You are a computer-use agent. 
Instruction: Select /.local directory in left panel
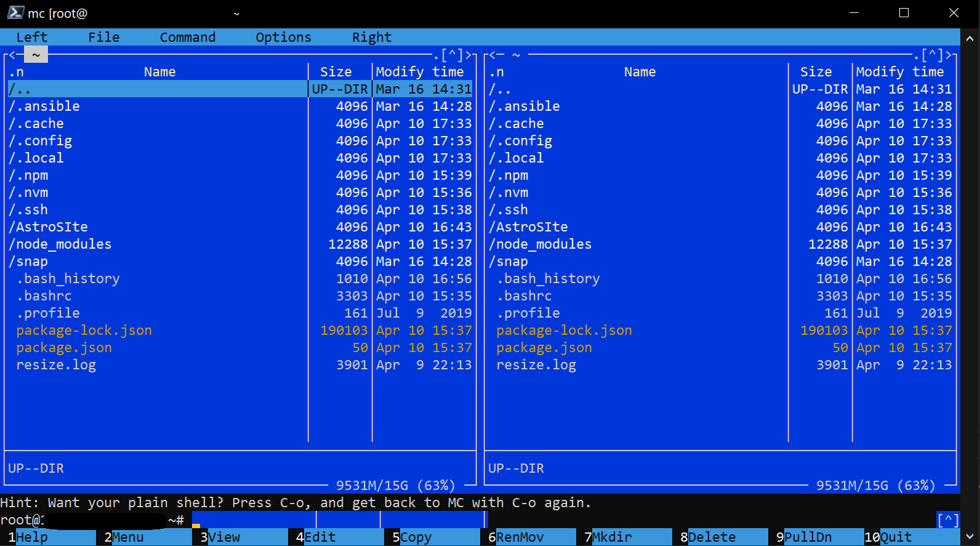(240, 158)
